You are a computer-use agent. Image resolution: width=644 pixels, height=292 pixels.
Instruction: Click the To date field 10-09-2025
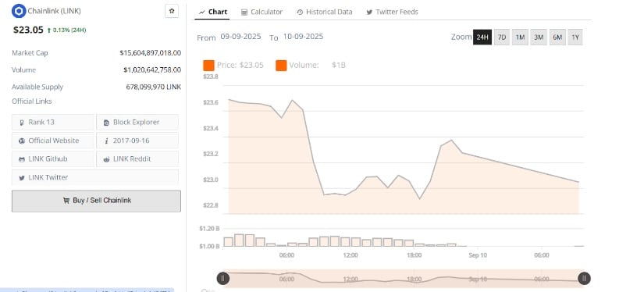(x=303, y=37)
